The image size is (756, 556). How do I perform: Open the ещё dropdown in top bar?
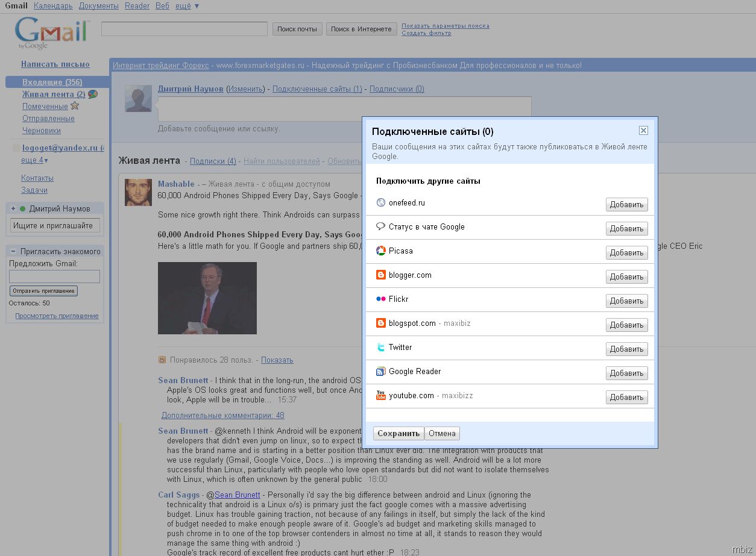tap(187, 6)
